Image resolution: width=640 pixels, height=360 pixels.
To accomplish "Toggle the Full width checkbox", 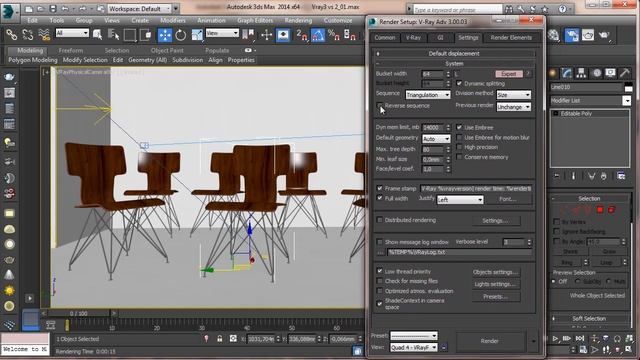I will (380, 198).
